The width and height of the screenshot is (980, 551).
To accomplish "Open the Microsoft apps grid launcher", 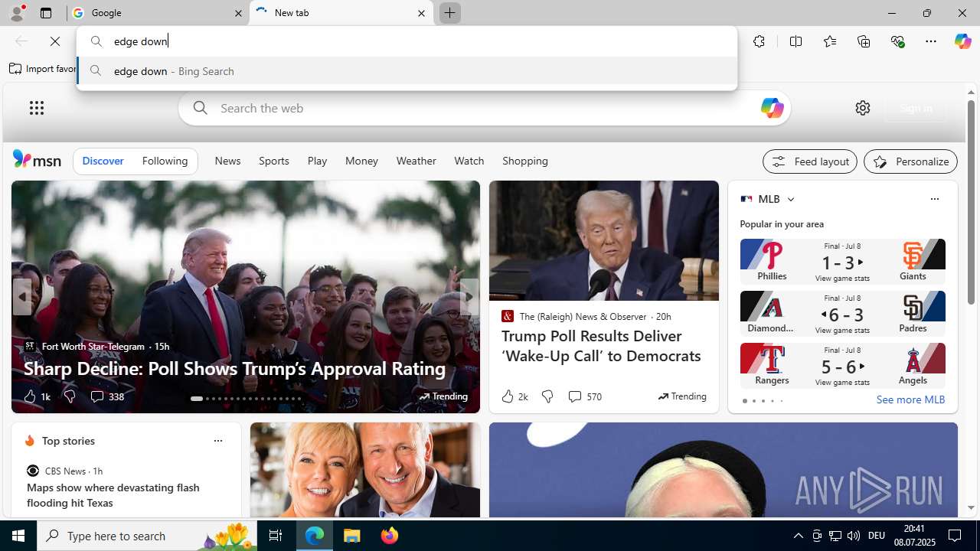I will 37,108.
